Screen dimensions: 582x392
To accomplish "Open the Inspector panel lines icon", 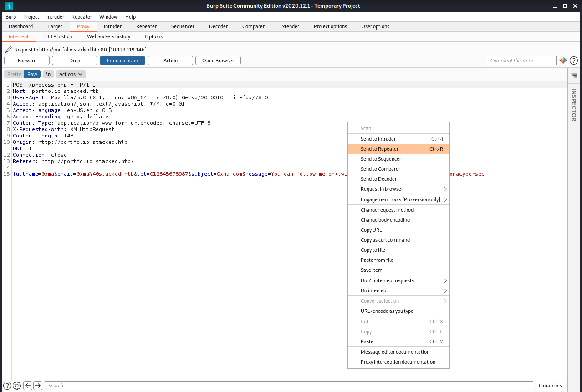I will coord(574,76).
